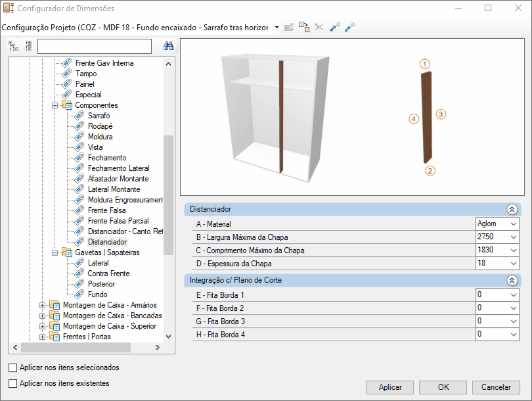The width and height of the screenshot is (532, 401).
Task: Click the first blue arrow export icon
Action: point(334,27)
